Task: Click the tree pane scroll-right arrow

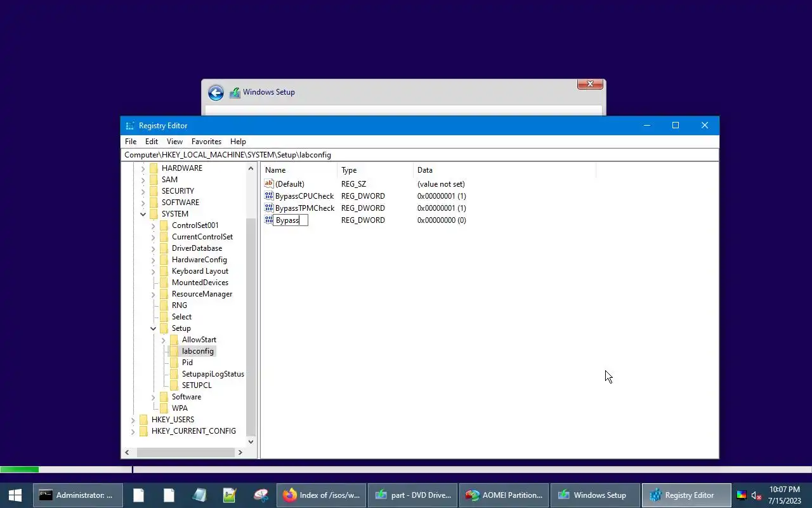Action: 240,452
